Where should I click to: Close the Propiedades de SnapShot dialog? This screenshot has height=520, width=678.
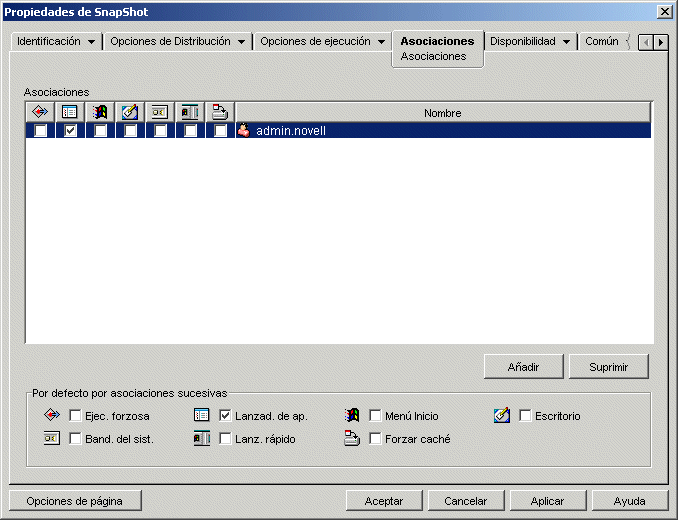tap(664, 12)
